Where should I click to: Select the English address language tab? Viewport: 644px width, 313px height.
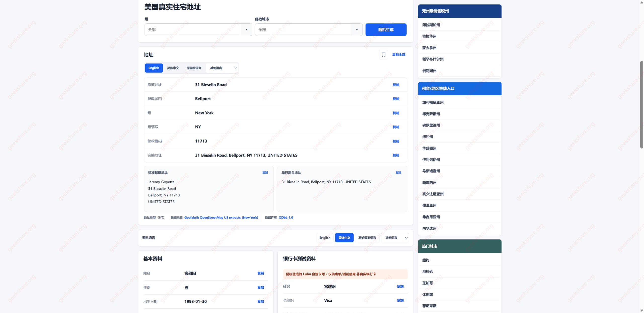154,68
